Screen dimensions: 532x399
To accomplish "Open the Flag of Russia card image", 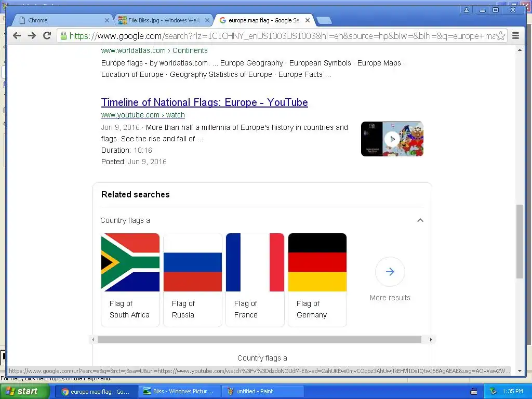I will [193, 262].
